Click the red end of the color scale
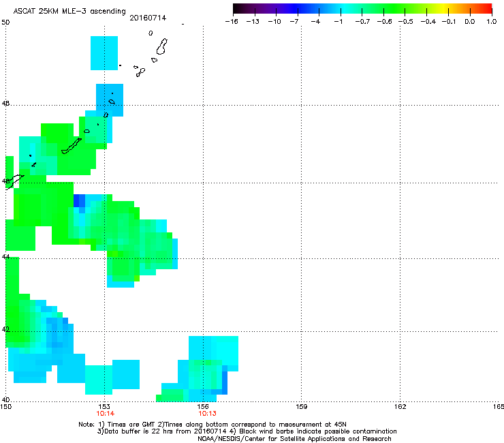Image resolution: width=504 pixels, height=443 pixels. tap(488, 8)
